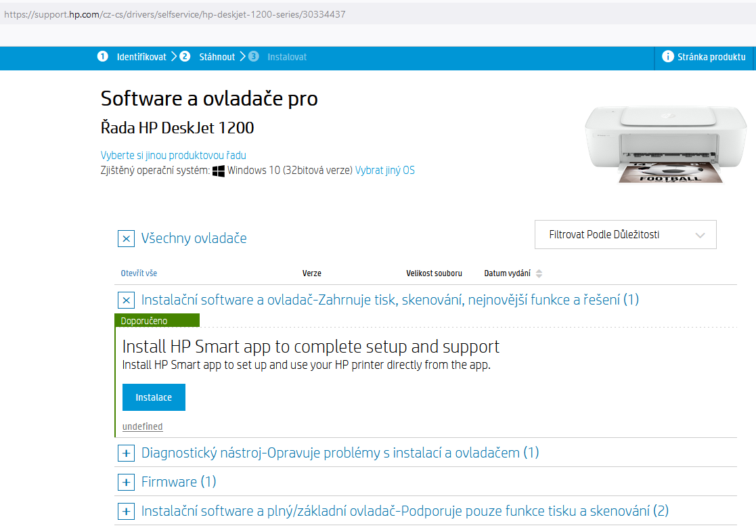Click the step 3 Instalovat circle icon
756x532 pixels.
pyautogui.click(x=253, y=57)
